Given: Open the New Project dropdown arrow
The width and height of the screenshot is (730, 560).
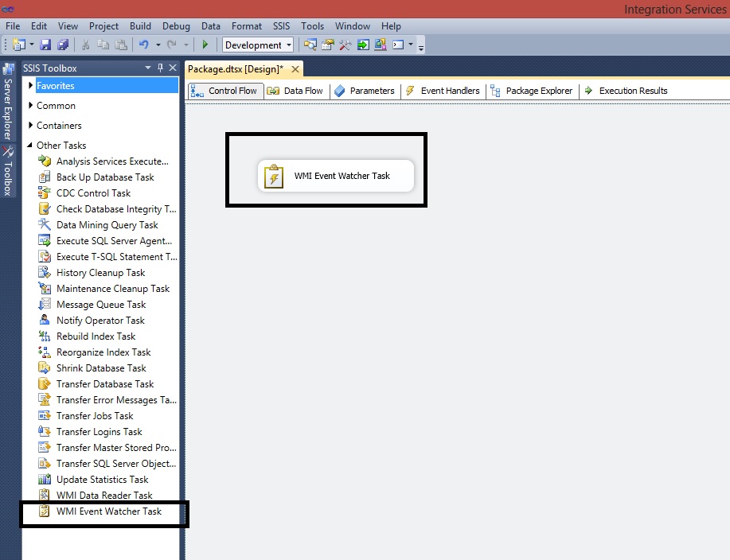Looking at the screenshot, I should (32, 45).
